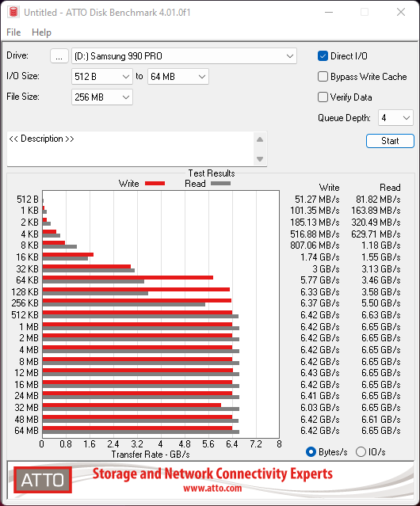420x506 pixels.
Task: Click the 6.03 GB/s write result
Action: tap(320, 408)
